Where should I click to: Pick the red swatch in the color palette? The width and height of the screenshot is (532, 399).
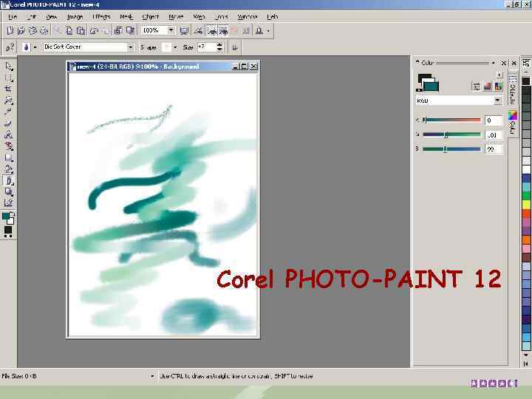pyautogui.click(x=526, y=214)
